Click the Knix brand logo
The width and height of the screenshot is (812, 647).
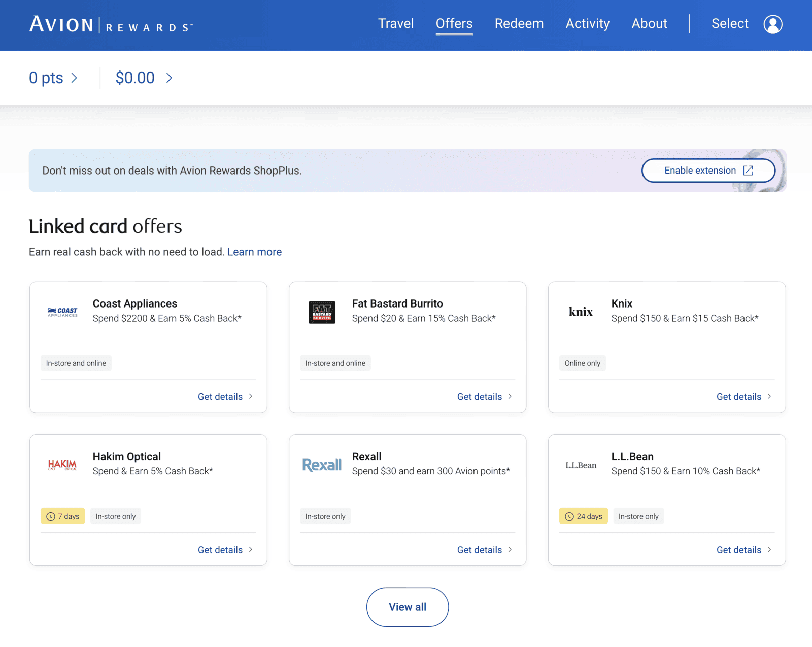580,312
